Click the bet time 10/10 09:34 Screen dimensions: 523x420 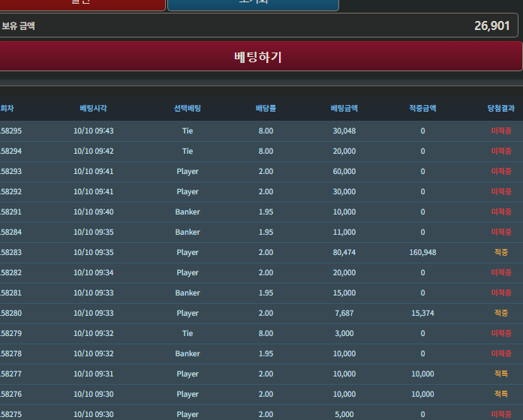click(93, 273)
